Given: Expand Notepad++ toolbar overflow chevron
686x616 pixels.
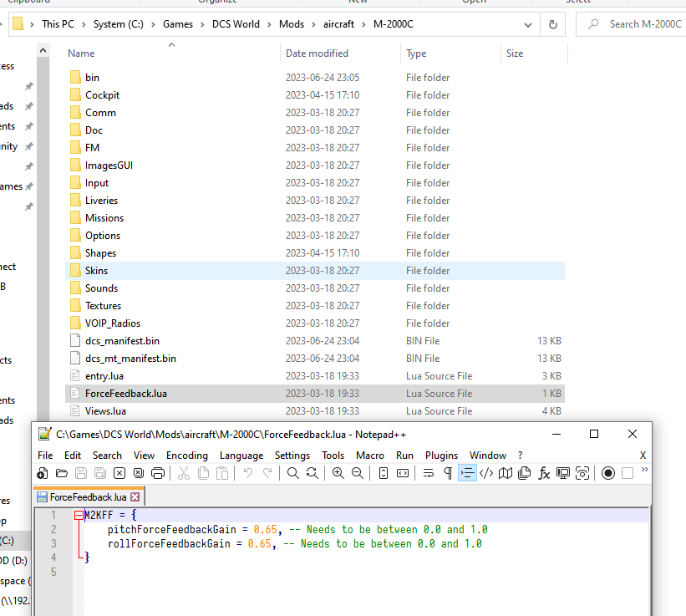Looking at the screenshot, I should 644,470.
